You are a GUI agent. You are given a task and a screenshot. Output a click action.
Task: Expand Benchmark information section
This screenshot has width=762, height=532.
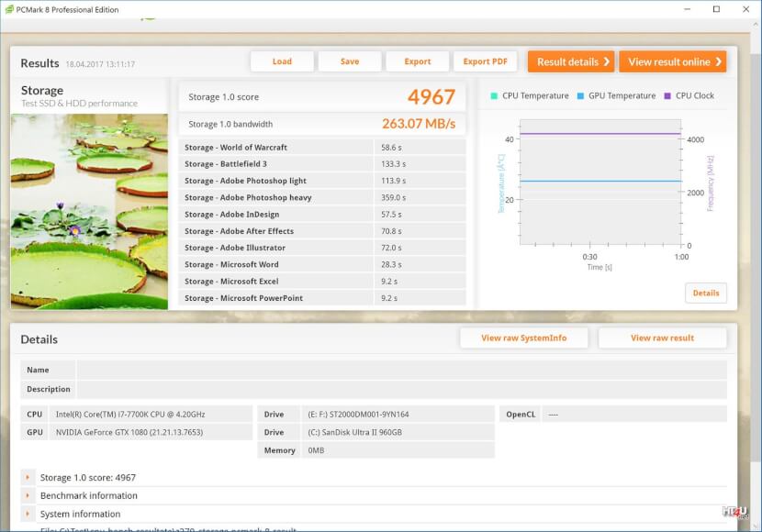point(28,495)
